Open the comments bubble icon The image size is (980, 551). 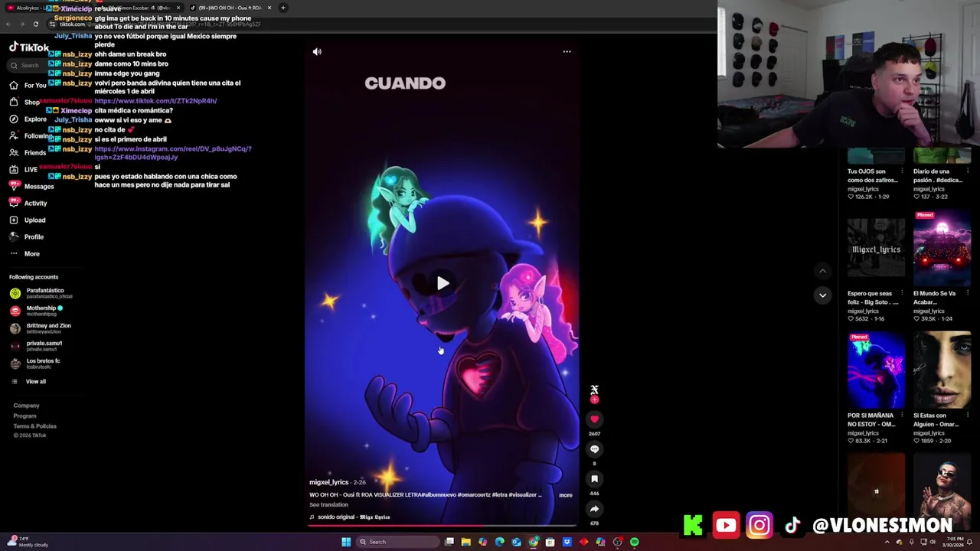594,449
